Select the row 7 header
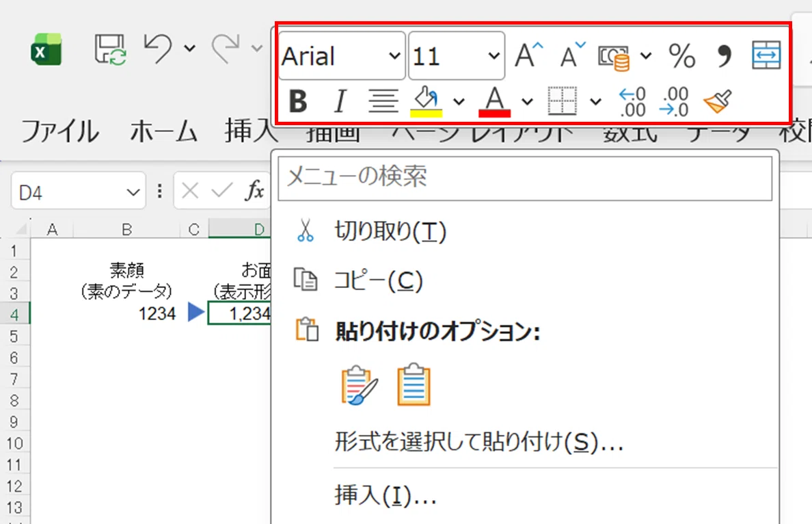 (x=14, y=380)
